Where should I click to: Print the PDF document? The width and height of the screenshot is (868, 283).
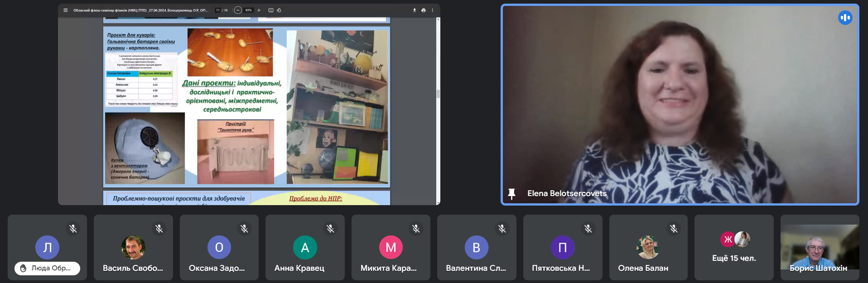tap(423, 10)
